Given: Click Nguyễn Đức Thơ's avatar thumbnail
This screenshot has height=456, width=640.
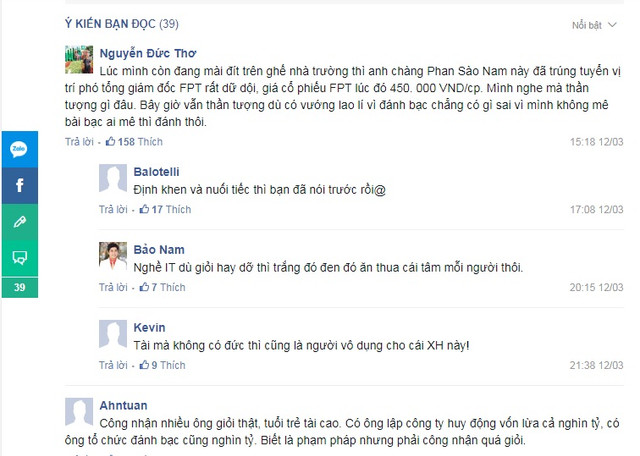Looking at the screenshot, I should coord(79,60).
